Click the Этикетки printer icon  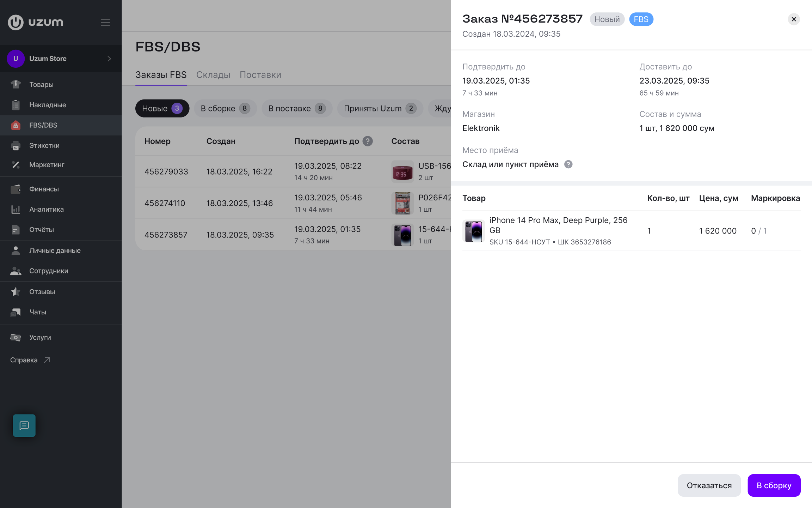point(16,145)
